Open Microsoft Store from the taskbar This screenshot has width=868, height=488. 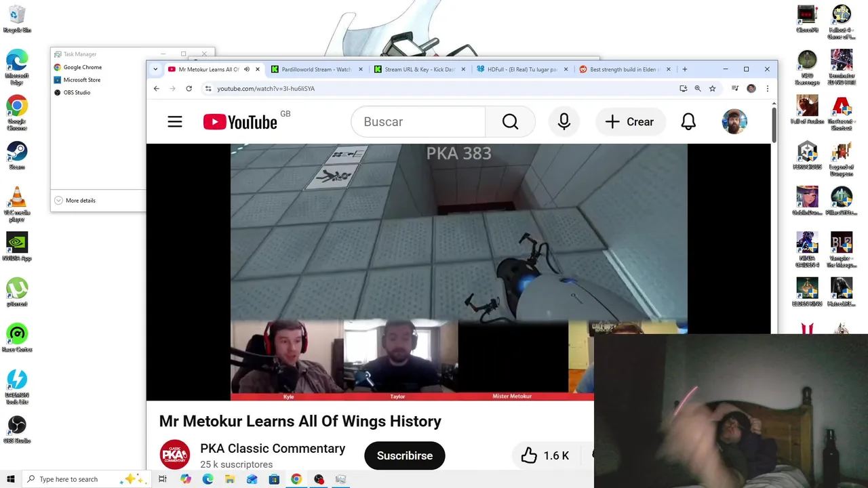[x=274, y=479]
